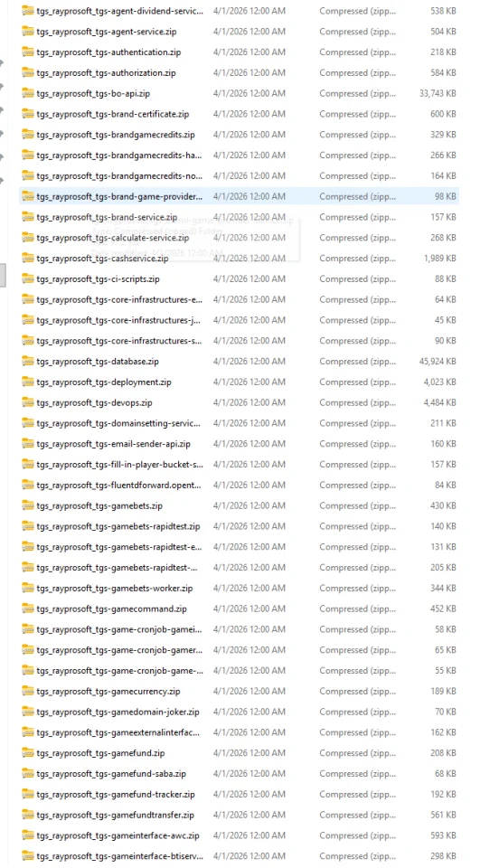Select the icon for tgs-calculate-service.zip
The height and width of the screenshot is (868, 499).
pos(28,238)
